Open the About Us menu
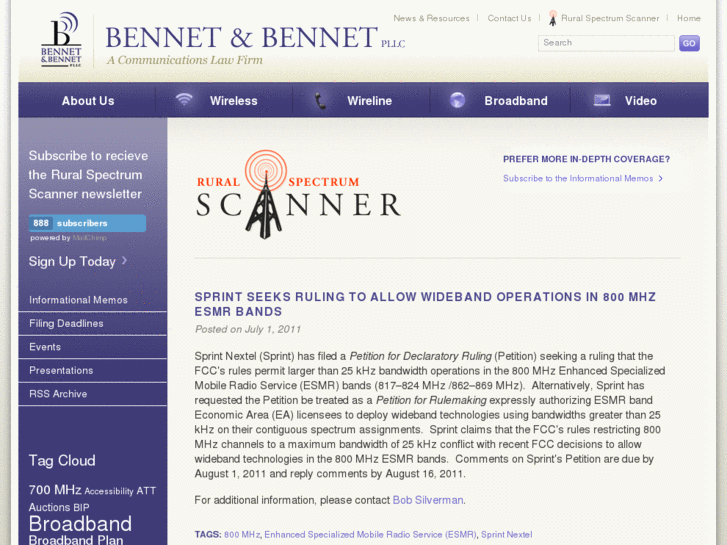727x545 pixels. click(88, 101)
